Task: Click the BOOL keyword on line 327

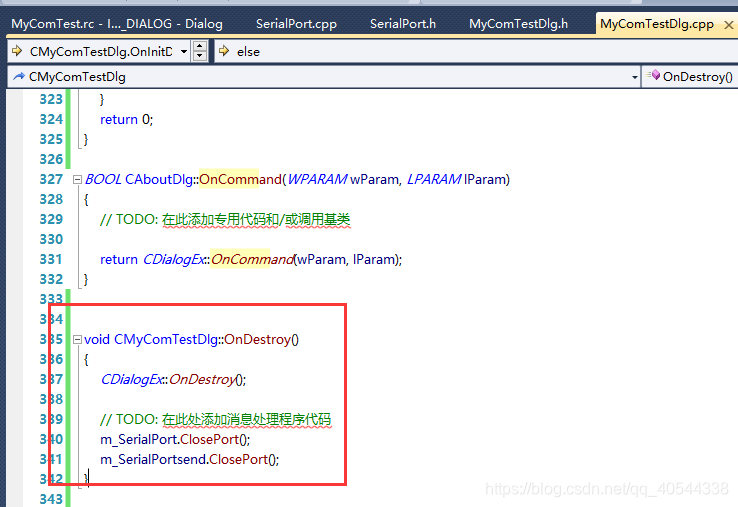Action: pos(104,179)
